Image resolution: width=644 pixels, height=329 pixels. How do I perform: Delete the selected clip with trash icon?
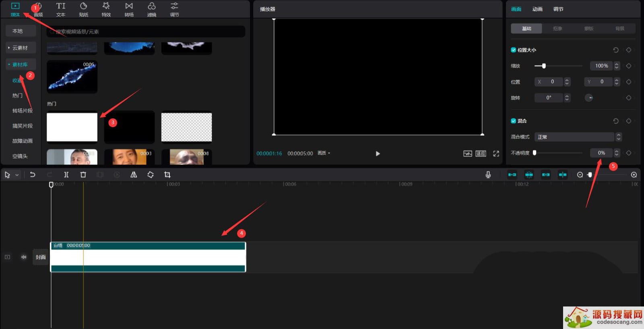[83, 175]
